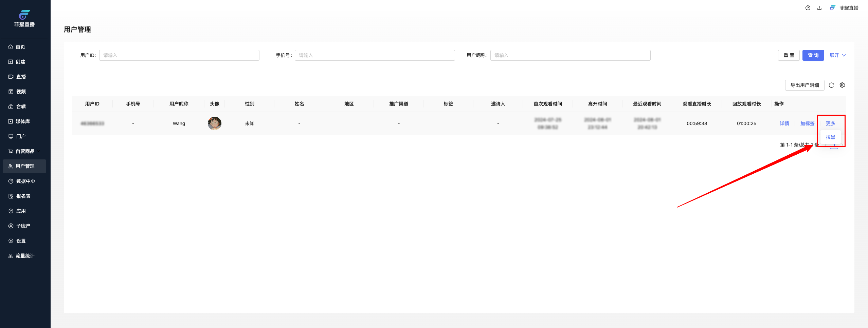Click the help question mark icon
The width and height of the screenshot is (868, 328).
click(x=808, y=8)
